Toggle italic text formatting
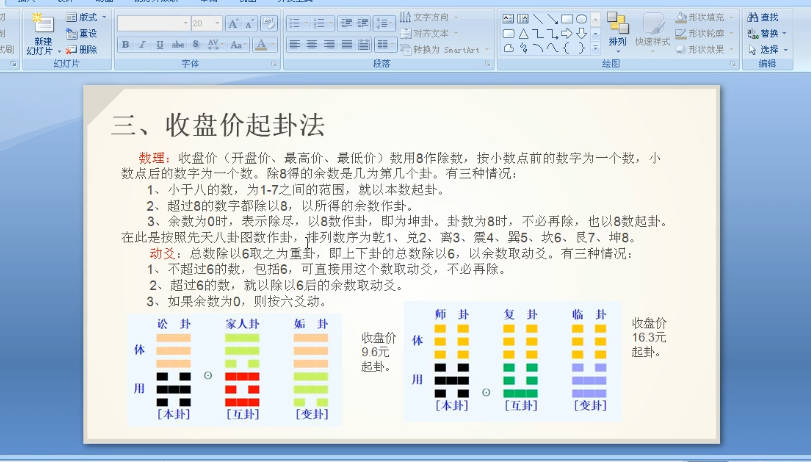 point(142,45)
